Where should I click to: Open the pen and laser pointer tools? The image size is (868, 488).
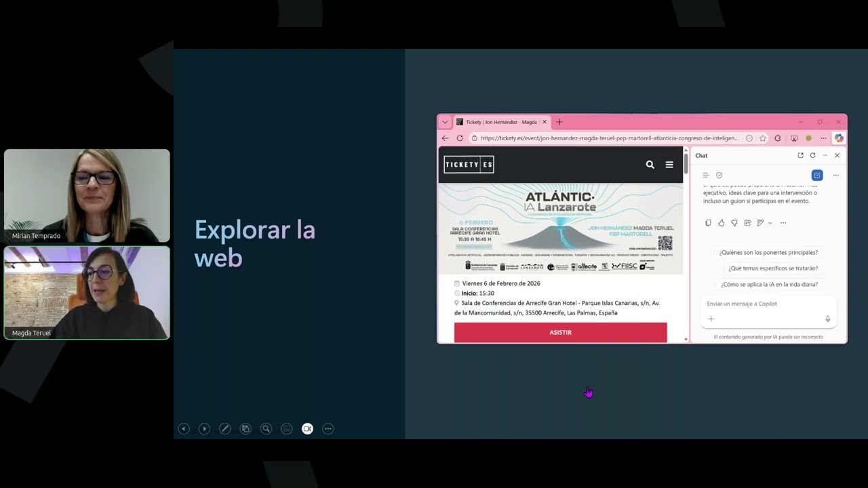[225, 428]
